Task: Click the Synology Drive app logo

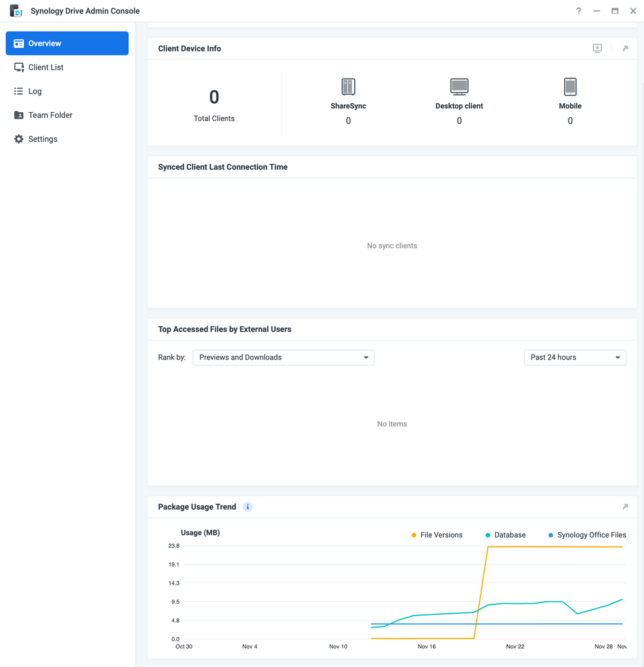Action: [16, 11]
